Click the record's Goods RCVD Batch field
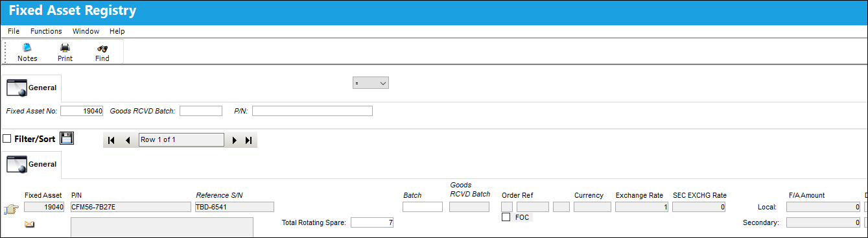The height and width of the screenshot is (238, 868). pyautogui.click(x=469, y=208)
